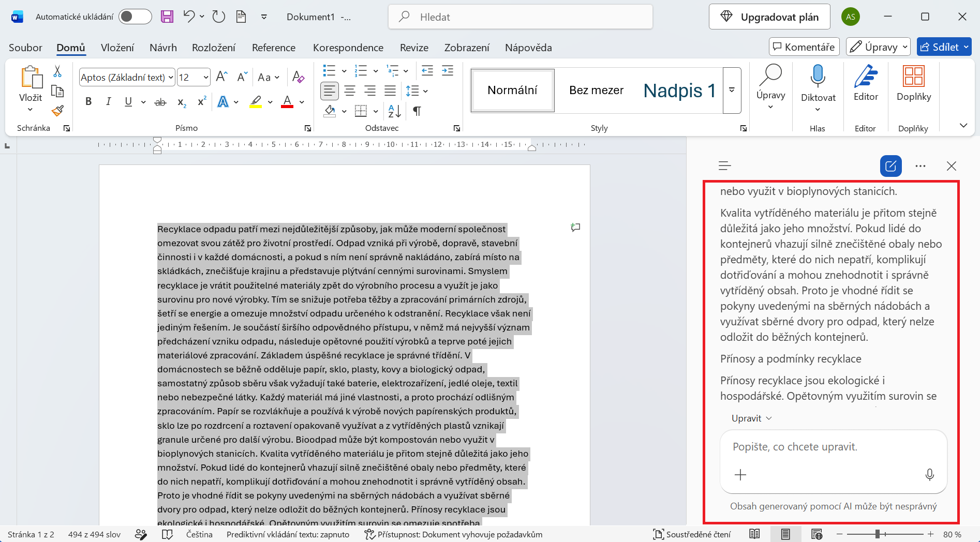Open font name dropdown Aptos
The height and width of the screenshot is (542, 980).
click(x=170, y=78)
